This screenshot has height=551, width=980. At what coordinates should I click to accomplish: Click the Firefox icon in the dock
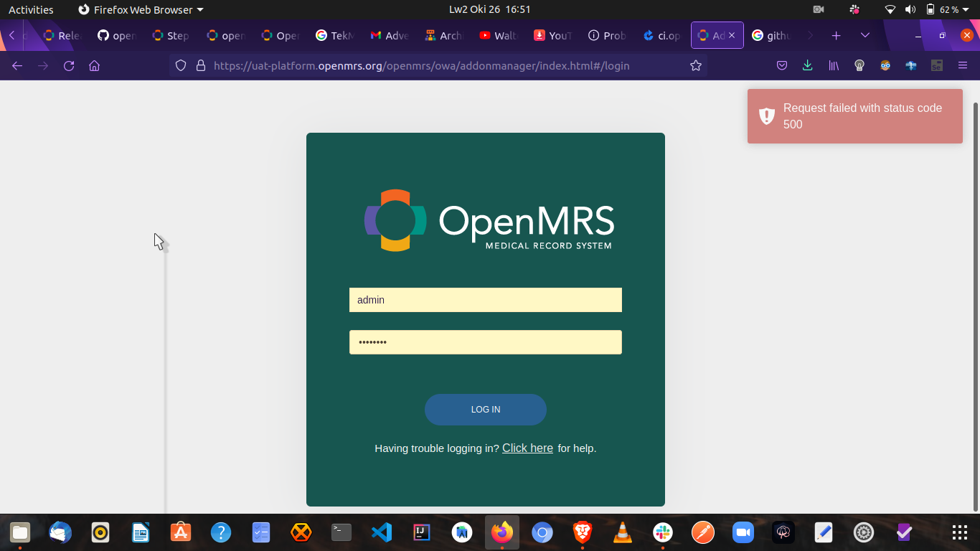[x=502, y=532]
